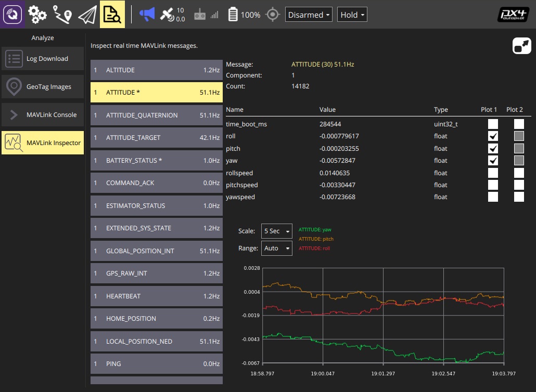Click the RC radio signal icon
This screenshot has height=392, width=536.
coord(200,15)
